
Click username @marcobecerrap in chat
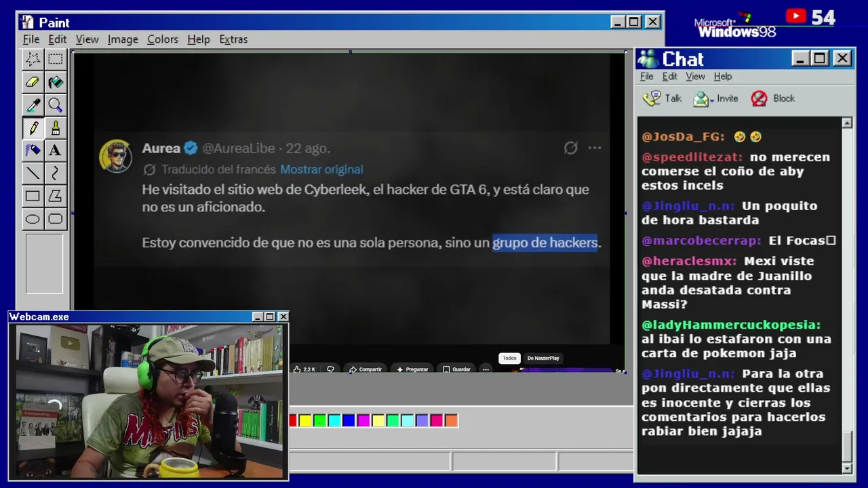(x=701, y=241)
